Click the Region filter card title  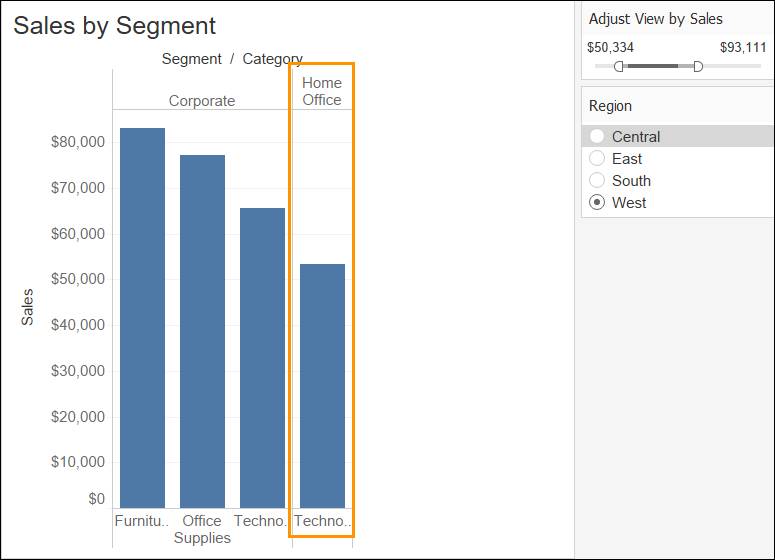610,106
